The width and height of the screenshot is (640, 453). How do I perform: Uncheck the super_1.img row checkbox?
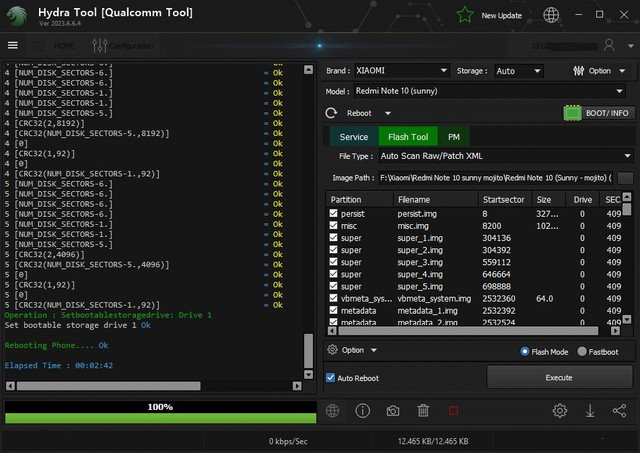pos(333,237)
